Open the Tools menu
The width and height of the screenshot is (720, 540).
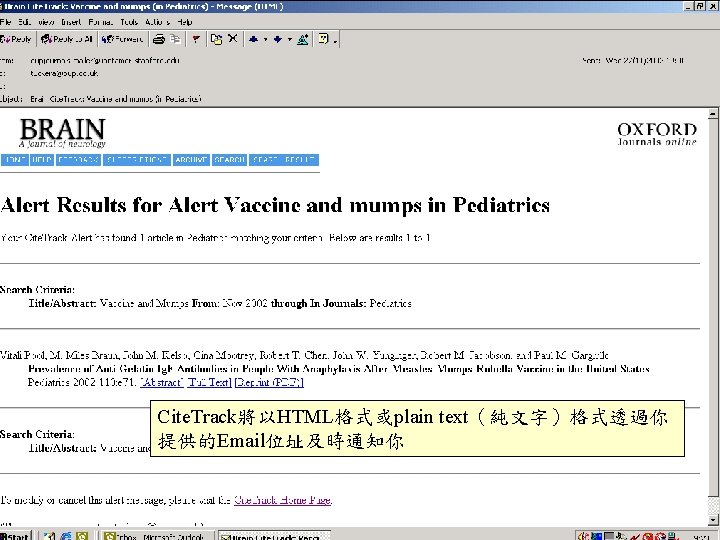[x=129, y=22]
